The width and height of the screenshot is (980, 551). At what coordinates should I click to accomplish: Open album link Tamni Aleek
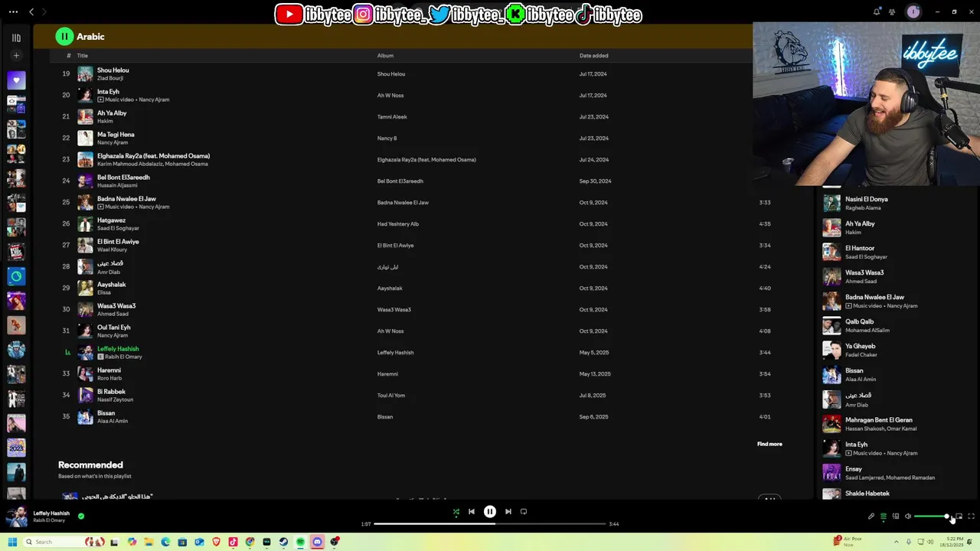pyautogui.click(x=392, y=117)
